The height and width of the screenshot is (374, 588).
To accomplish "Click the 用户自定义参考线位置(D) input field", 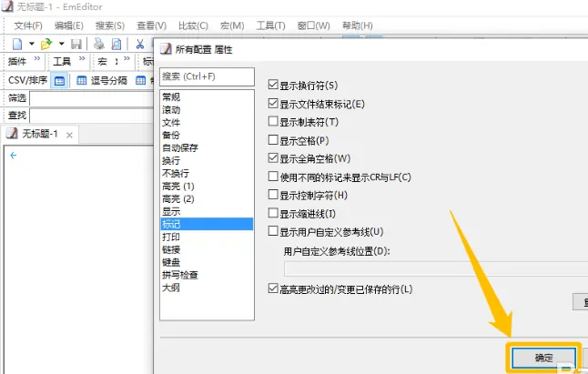I will click(x=436, y=269).
